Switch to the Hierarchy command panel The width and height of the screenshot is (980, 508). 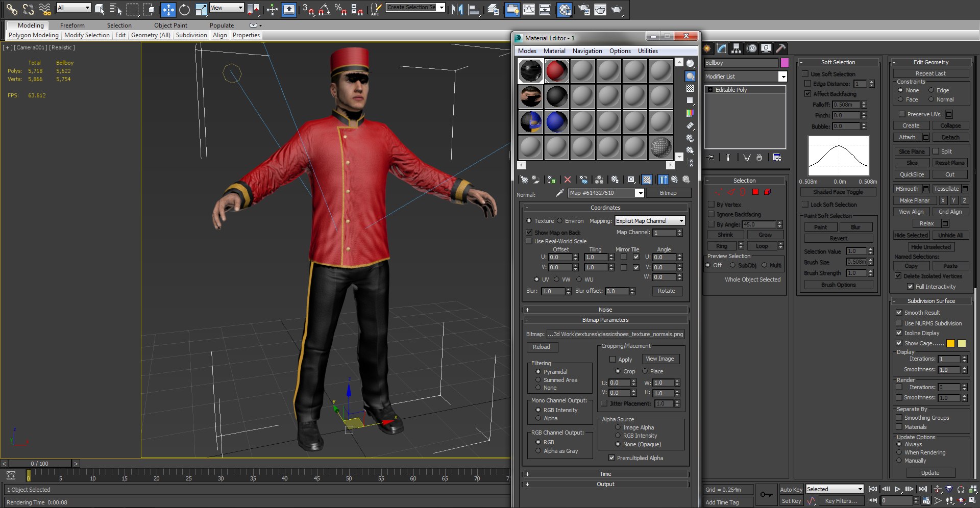click(736, 48)
